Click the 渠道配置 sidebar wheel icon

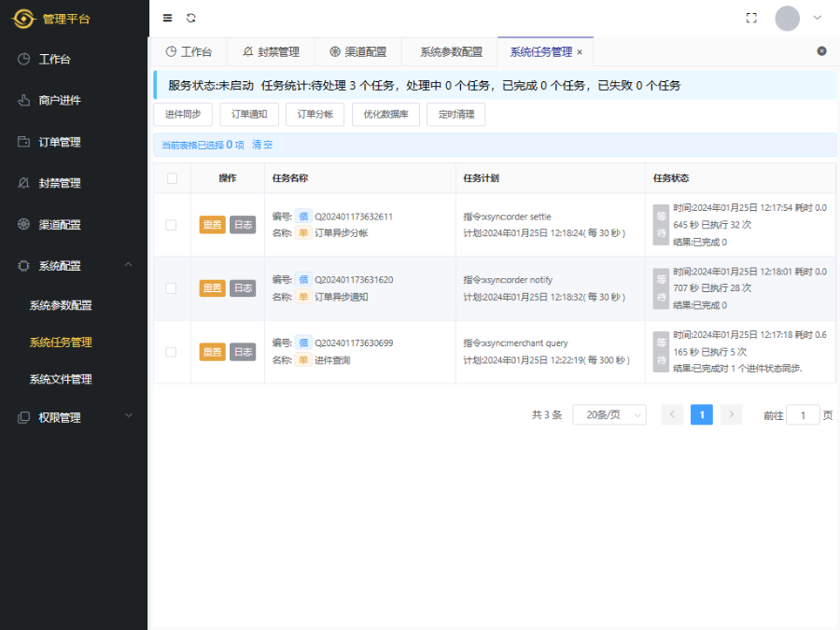[x=23, y=224]
